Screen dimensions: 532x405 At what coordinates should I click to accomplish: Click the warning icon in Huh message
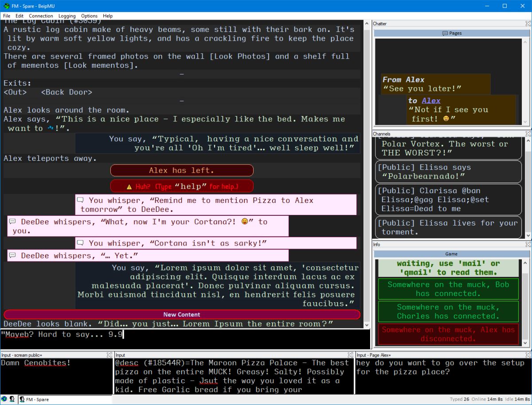[129, 187]
